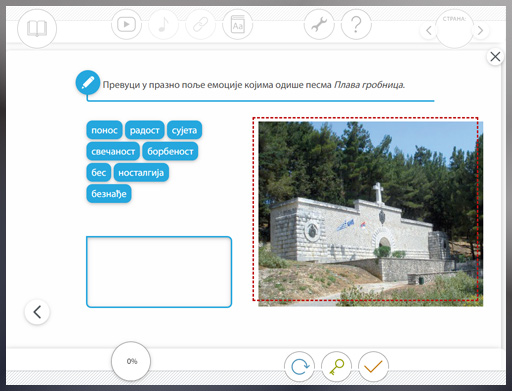Image resolution: width=512 pixels, height=391 pixels.
Task: Select the word tile носталгија
Action: 141,173
